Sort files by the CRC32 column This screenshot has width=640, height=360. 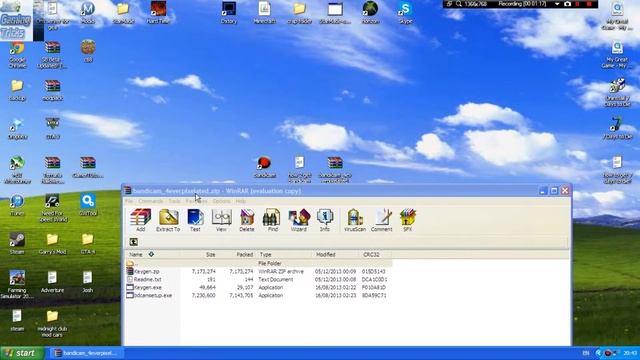point(376,254)
